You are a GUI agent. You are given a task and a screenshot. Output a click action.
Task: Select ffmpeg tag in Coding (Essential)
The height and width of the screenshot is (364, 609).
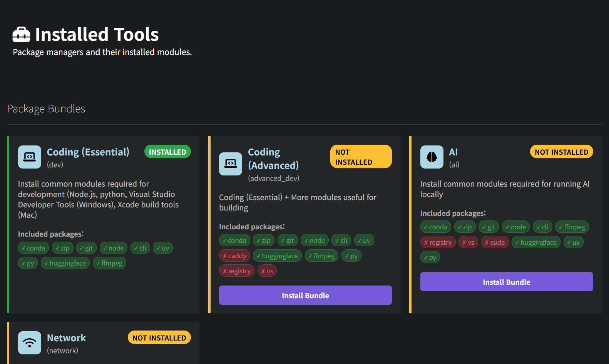[109, 263]
